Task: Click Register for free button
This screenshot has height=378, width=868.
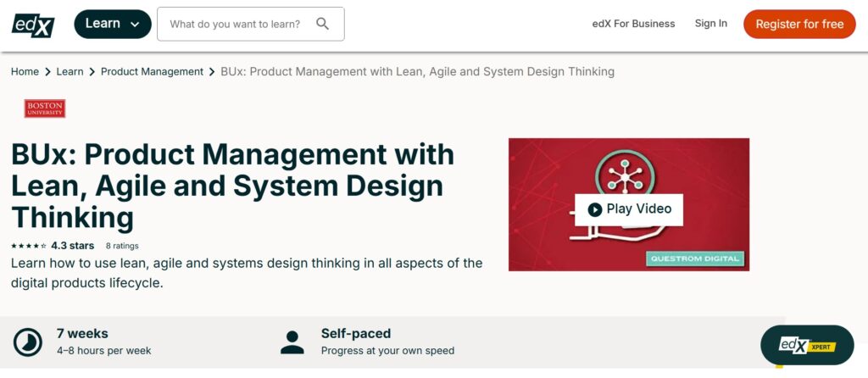Action: (799, 25)
